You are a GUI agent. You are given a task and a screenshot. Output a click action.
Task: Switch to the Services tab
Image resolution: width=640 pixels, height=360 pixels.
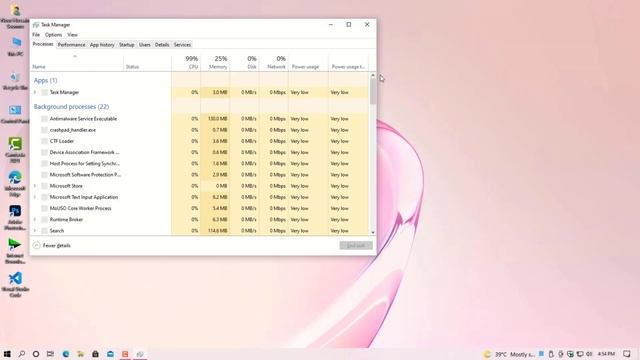click(182, 44)
